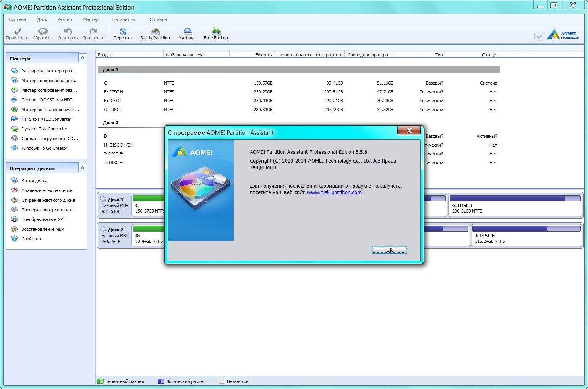This screenshot has width=588, height=389.
Task: Select the J: DISC F: list row
Action: click(132, 163)
